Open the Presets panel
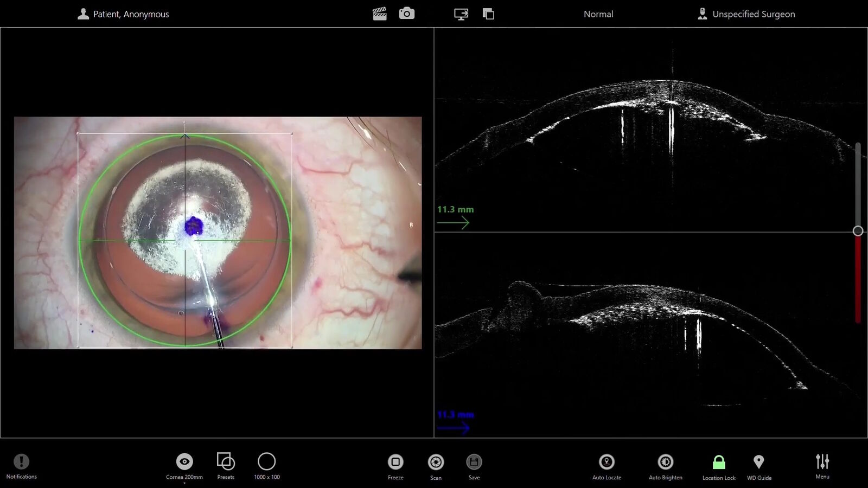Image resolution: width=868 pixels, height=488 pixels. (226, 464)
